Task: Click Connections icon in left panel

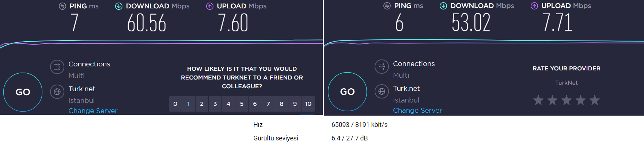Action: click(x=57, y=67)
